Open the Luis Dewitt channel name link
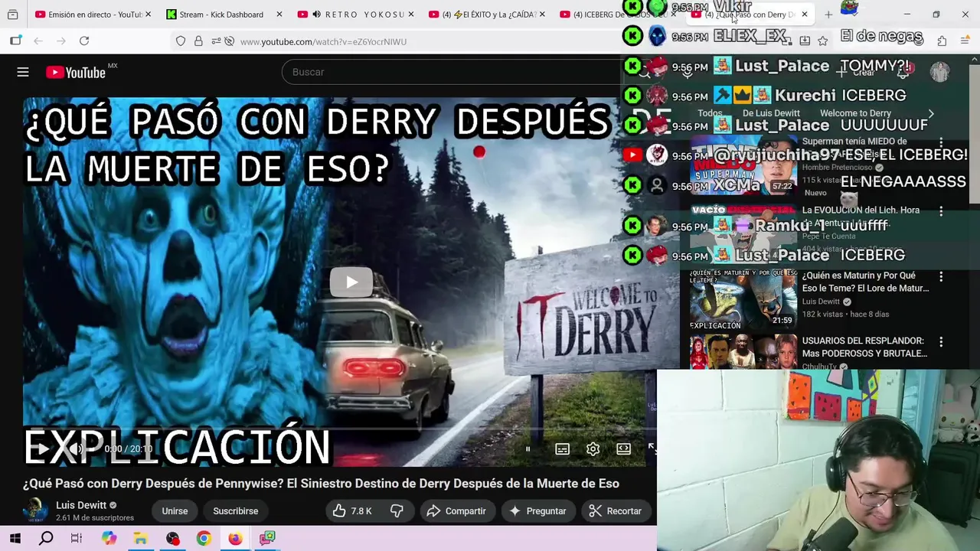The image size is (980, 551). click(x=81, y=505)
